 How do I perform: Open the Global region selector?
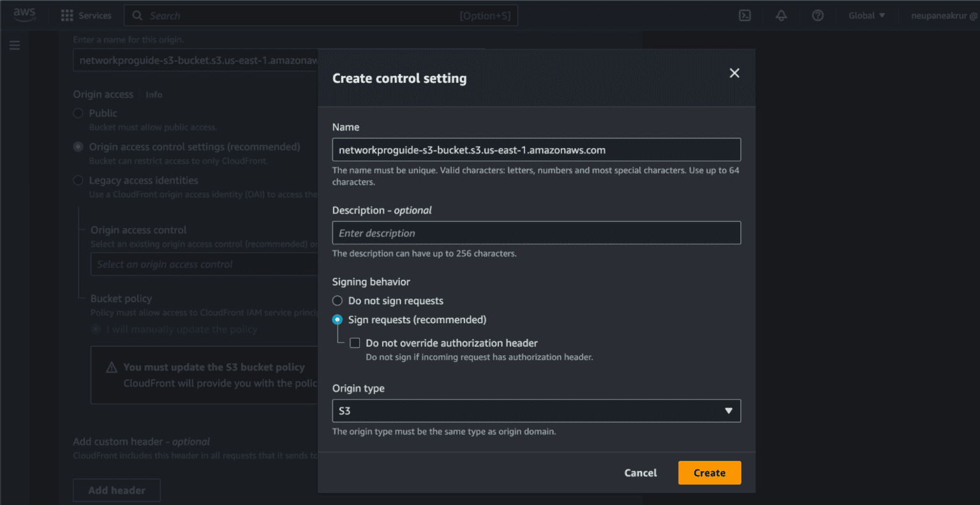click(x=866, y=15)
